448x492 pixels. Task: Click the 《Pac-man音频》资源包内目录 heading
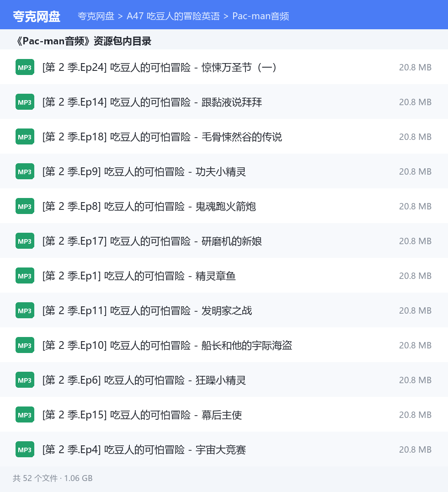pos(84,41)
